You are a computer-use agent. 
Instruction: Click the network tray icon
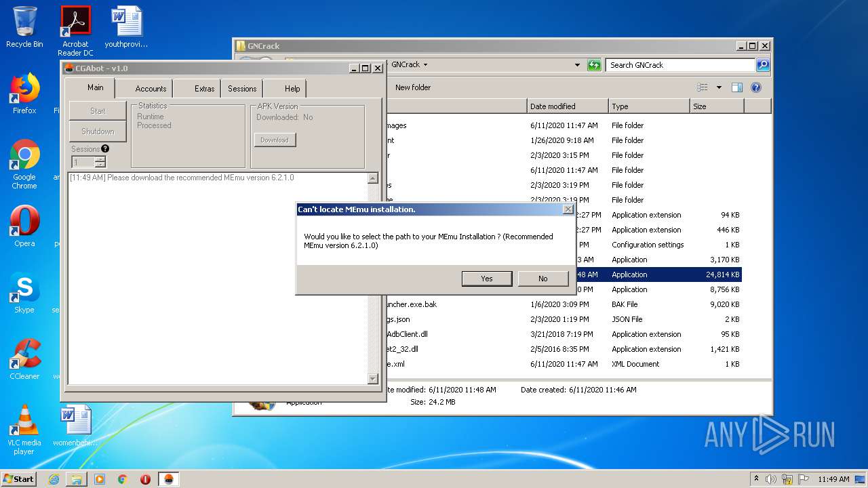787,479
